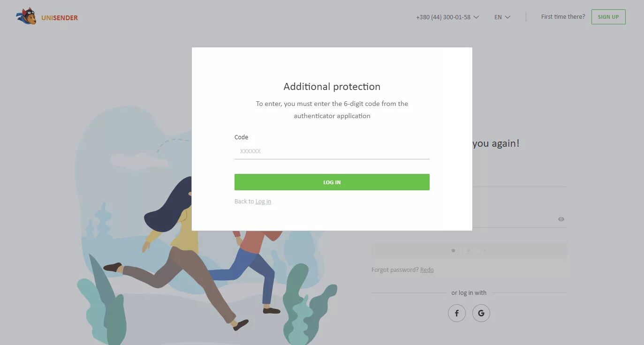This screenshot has height=345, width=644.
Task: Open the EN language selector
Action: pyautogui.click(x=502, y=17)
